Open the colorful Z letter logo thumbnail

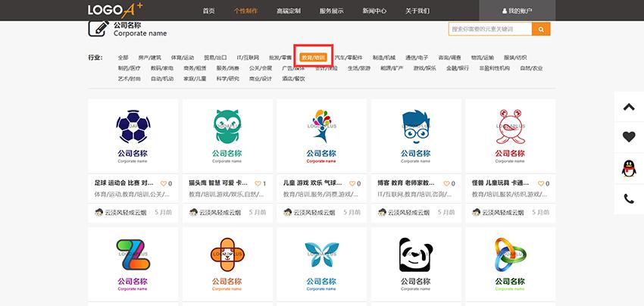(x=133, y=264)
